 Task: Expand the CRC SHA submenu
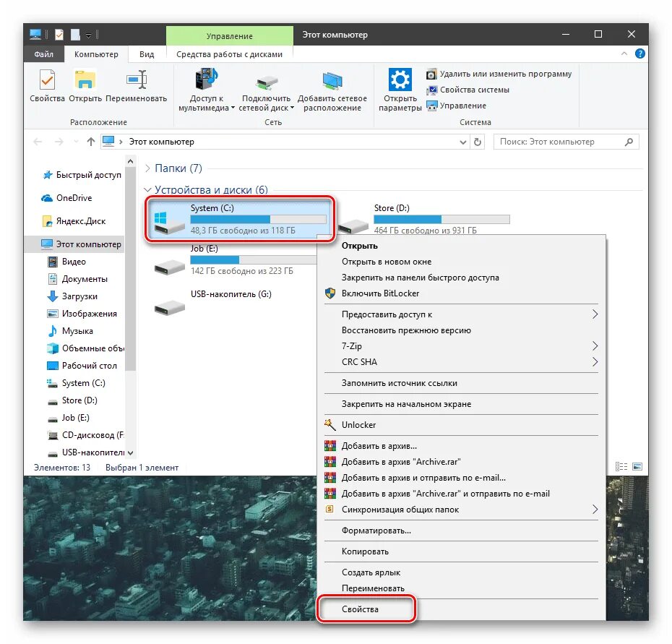click(461, 362)
